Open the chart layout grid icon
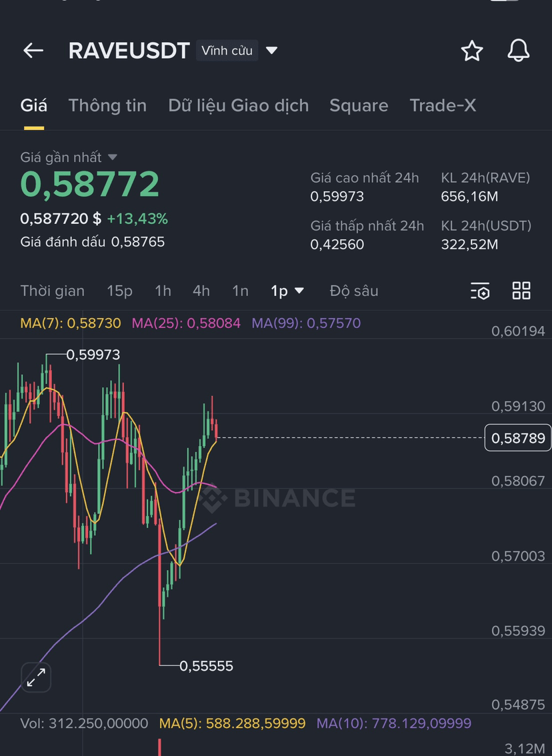552x756 pixels. [521, 291]
